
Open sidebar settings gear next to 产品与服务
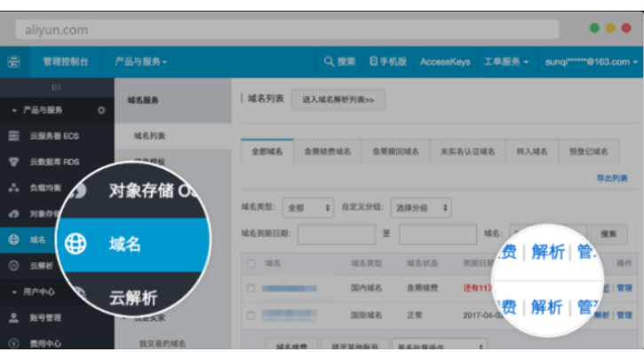point(101,110)
